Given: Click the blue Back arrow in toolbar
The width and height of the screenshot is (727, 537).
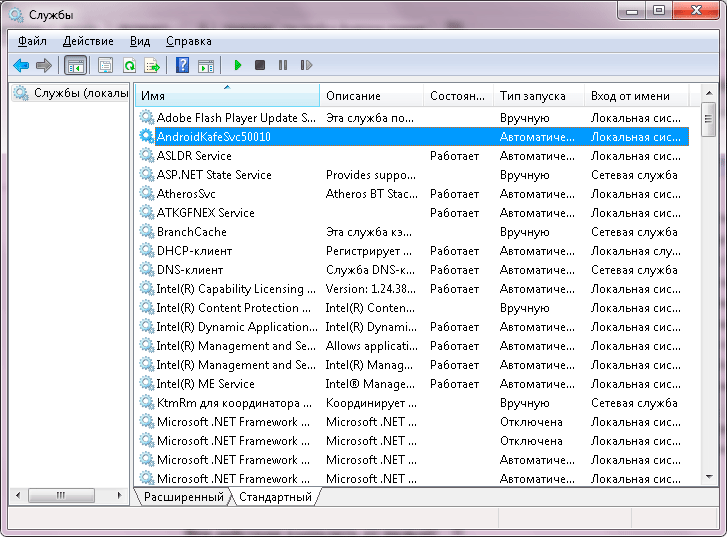Looking at the screenshot, I should point(21,65).
